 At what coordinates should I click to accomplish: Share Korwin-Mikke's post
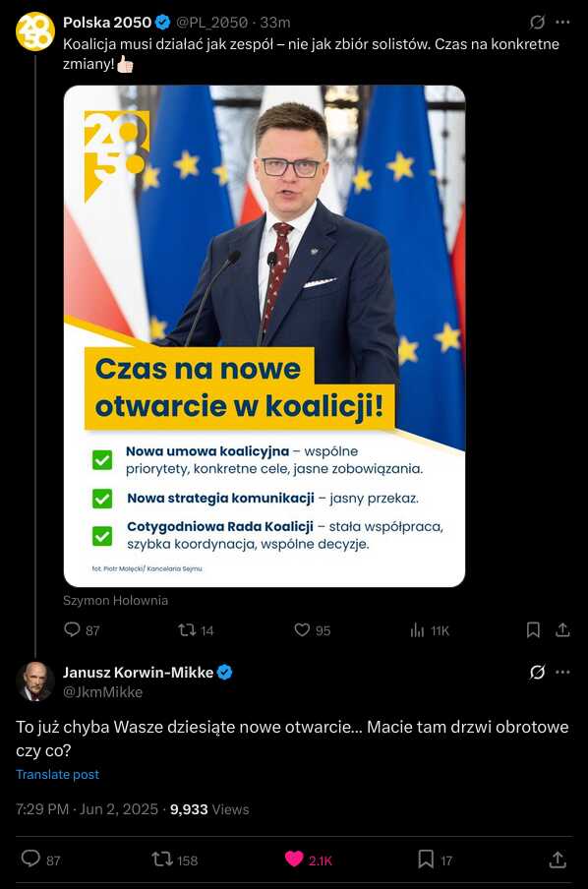[558, 859]
